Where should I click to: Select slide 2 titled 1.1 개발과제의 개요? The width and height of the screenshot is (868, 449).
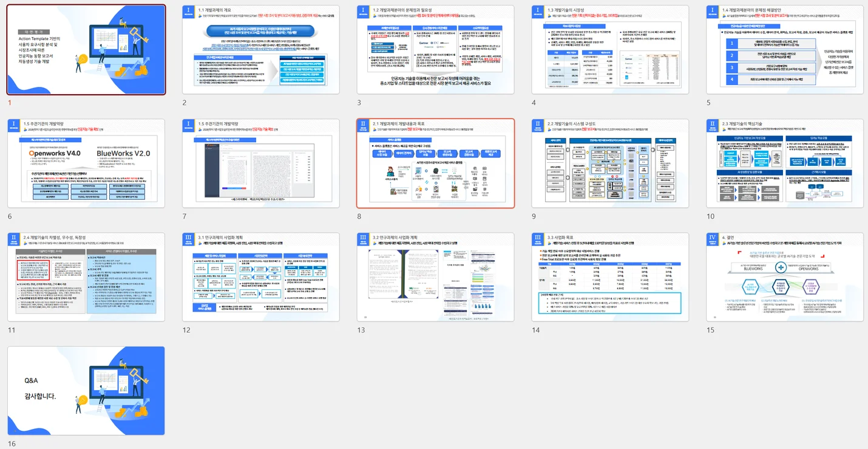click(261, 50)
